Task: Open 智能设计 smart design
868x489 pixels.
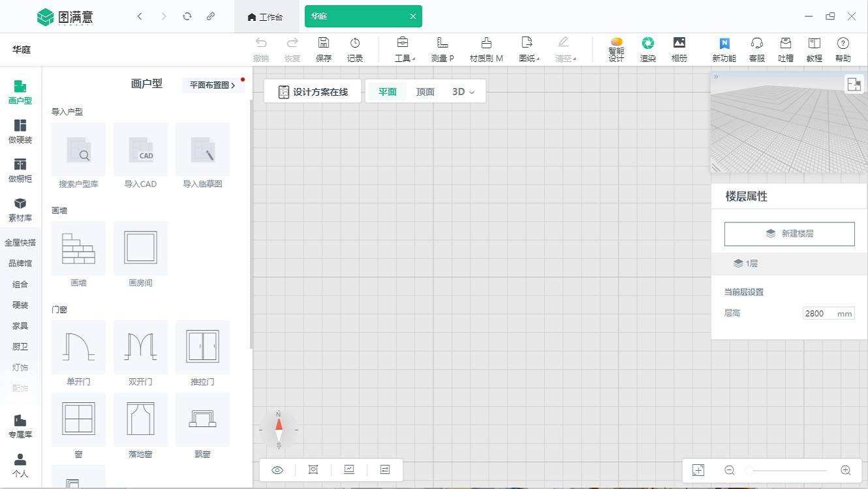Action: tap(616, 50)
